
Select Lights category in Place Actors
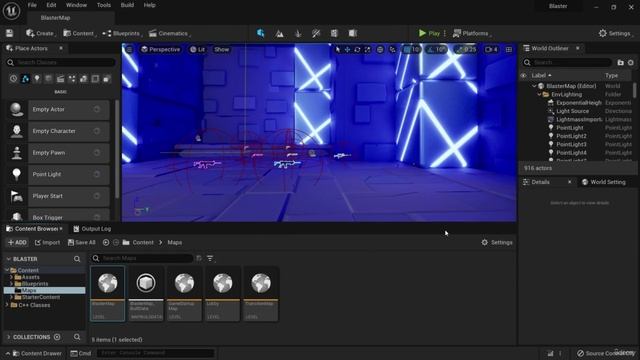37,79
